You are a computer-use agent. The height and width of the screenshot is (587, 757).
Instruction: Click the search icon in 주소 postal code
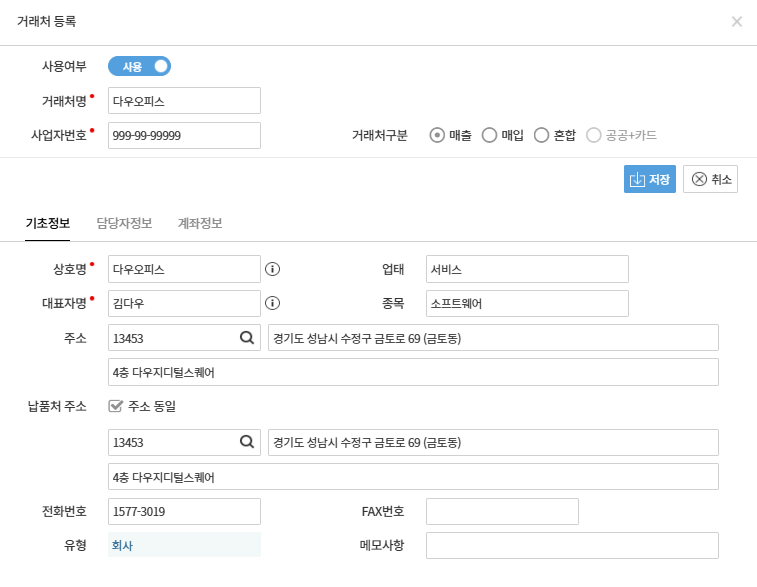(x=247, y=338)
